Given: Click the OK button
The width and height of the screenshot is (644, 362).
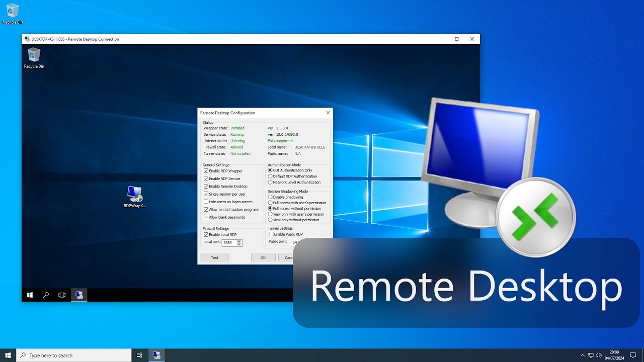Looking at the screenshot, I should 263,257.
